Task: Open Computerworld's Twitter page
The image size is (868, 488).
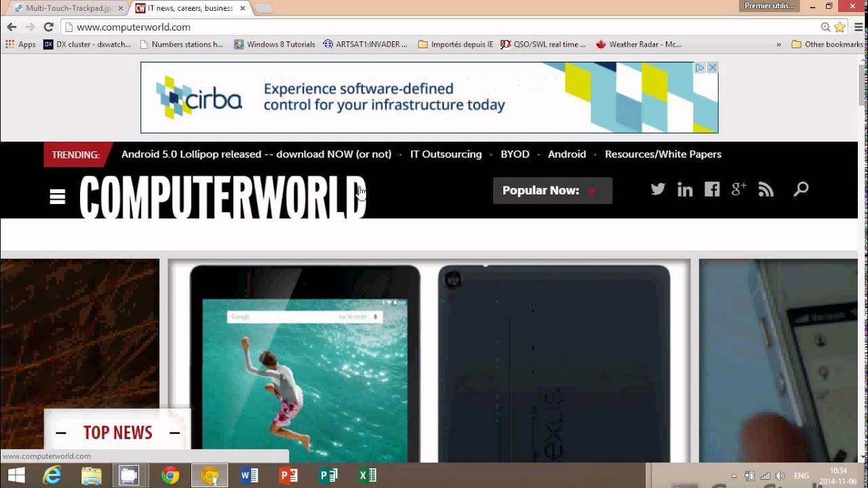Action: pyautogui.click(x=658, y=189)
